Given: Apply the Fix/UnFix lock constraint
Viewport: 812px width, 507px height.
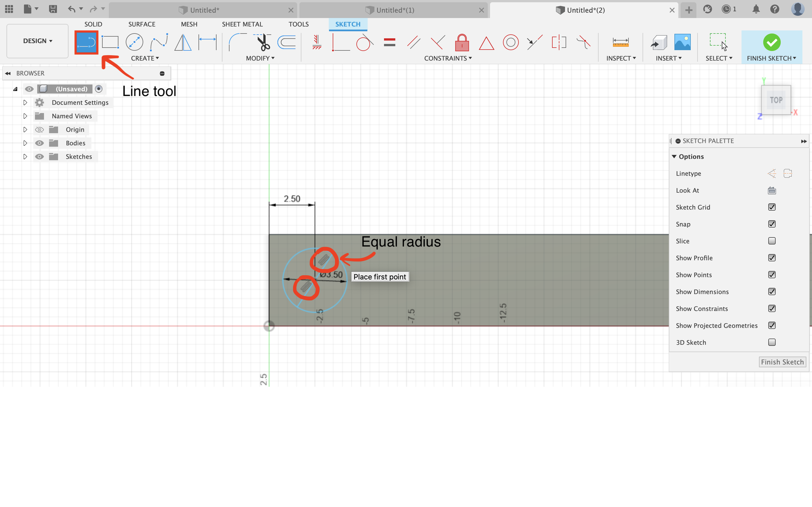Looking at the screenshot, I should coord(462,43).
